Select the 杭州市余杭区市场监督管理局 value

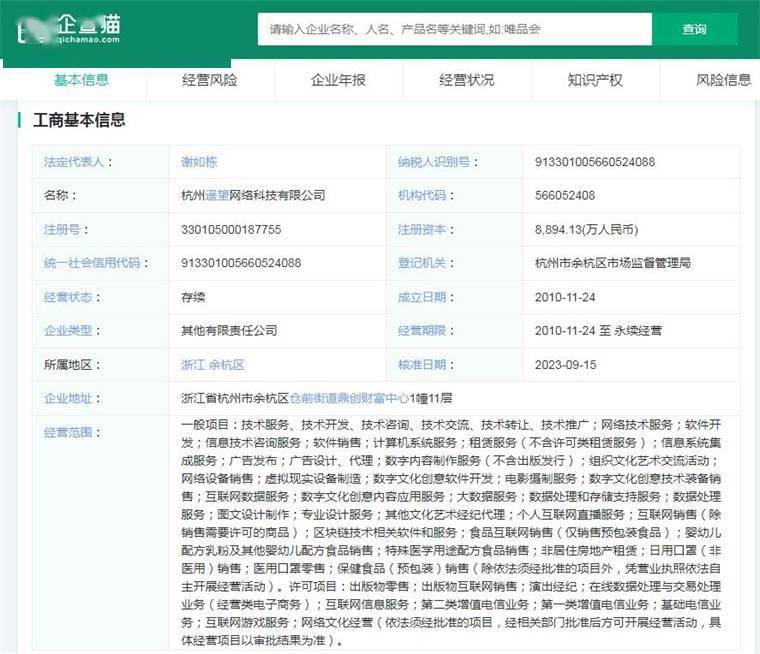click(x=613, y=263)
